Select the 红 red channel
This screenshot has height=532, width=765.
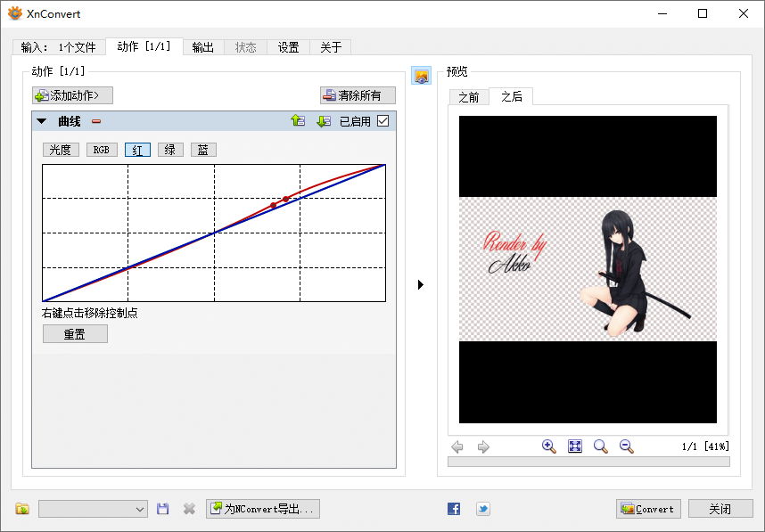(137, 150)
